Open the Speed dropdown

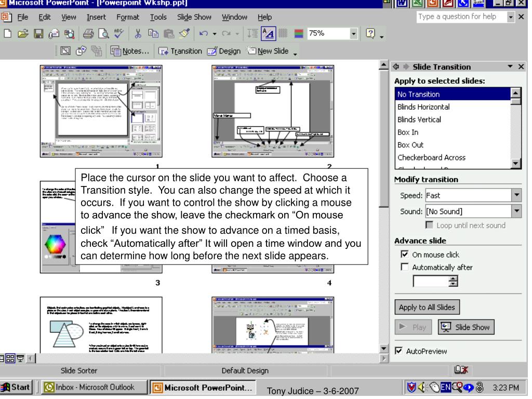pos(516,195)
